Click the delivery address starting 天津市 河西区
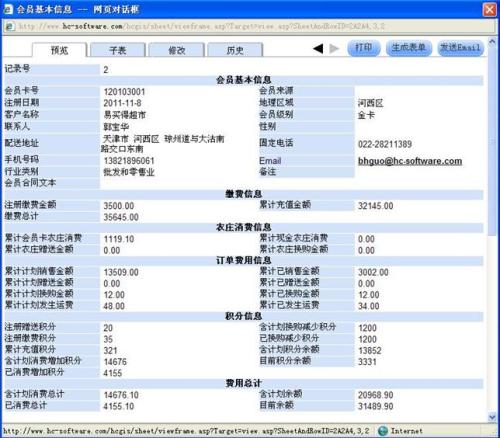500x438 pixels. (x=163, y=144)
